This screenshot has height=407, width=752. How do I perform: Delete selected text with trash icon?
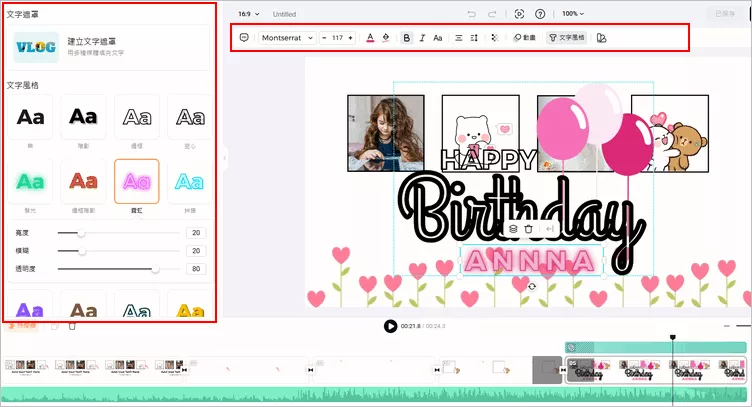[x=528, y=229]
